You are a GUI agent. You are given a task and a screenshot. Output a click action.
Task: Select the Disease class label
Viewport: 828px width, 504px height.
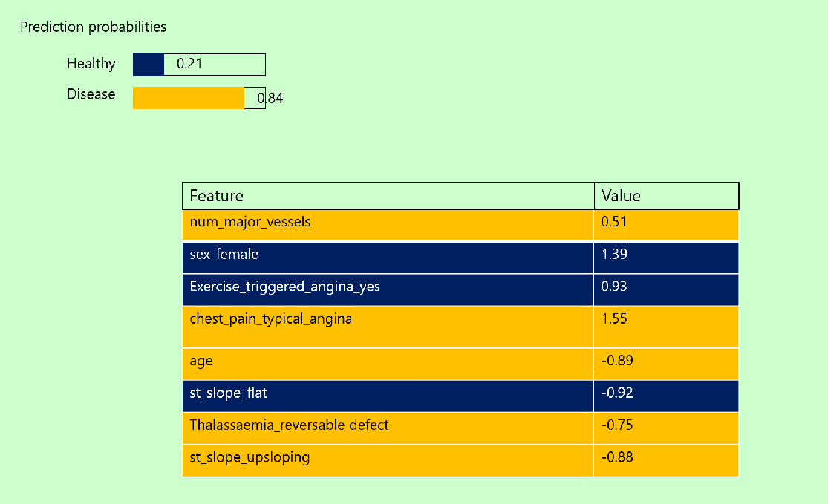pyautogui.click(x=91, y=94)
